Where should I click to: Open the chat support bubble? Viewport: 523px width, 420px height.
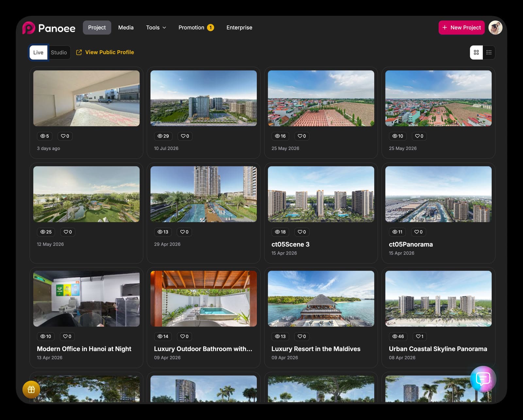483,379
